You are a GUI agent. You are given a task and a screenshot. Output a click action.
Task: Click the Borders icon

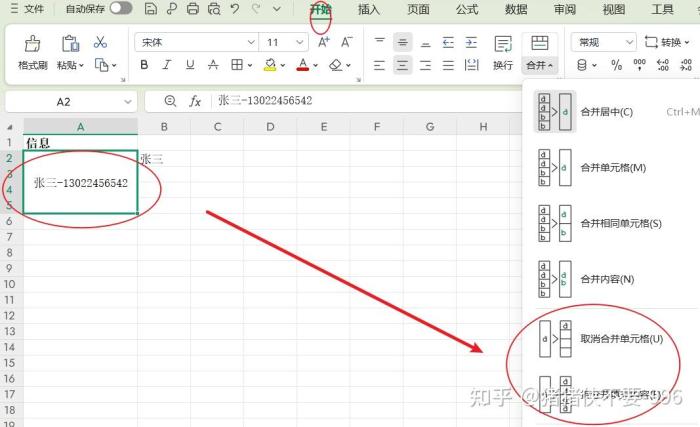pos(237,65)
